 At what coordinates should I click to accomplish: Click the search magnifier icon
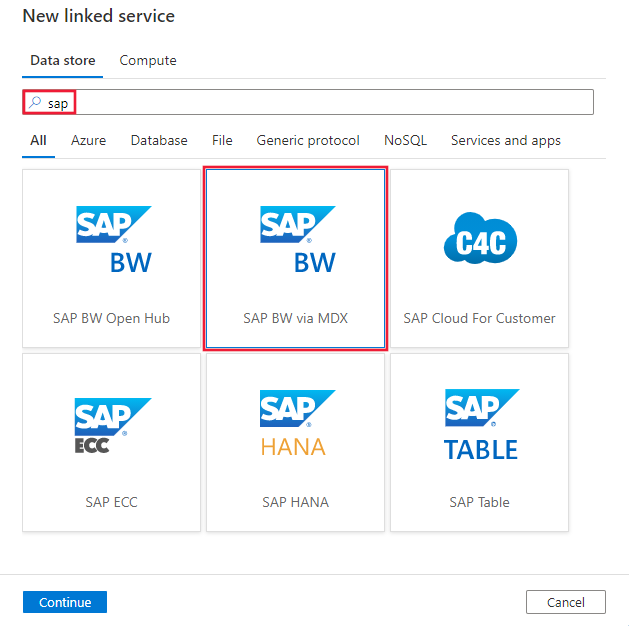tap(36, 102)
